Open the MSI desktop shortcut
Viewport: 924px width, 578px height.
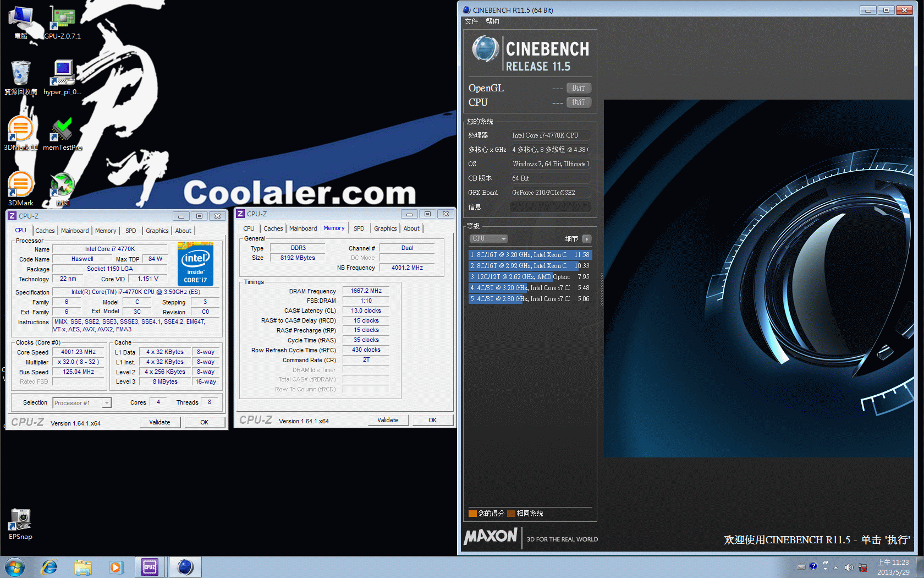click(x=62, y=189)
